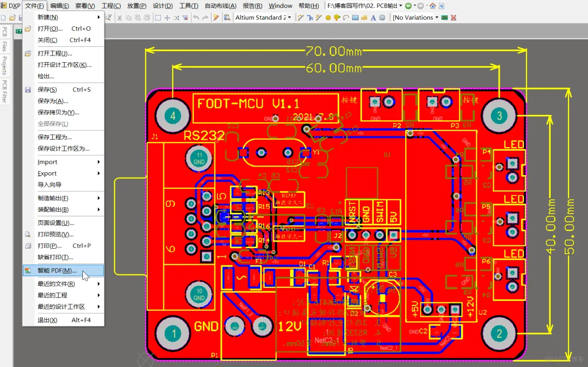Expand the 最近的工程 submenu
The height and width of the screenshot is (367, 588).
(64, 295)
